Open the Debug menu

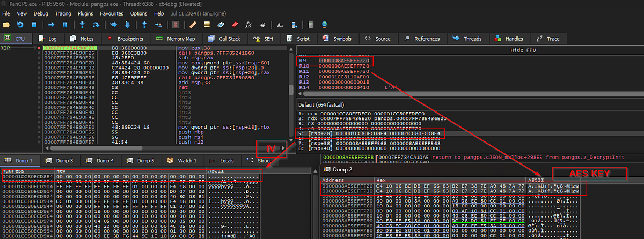(40, 13)
